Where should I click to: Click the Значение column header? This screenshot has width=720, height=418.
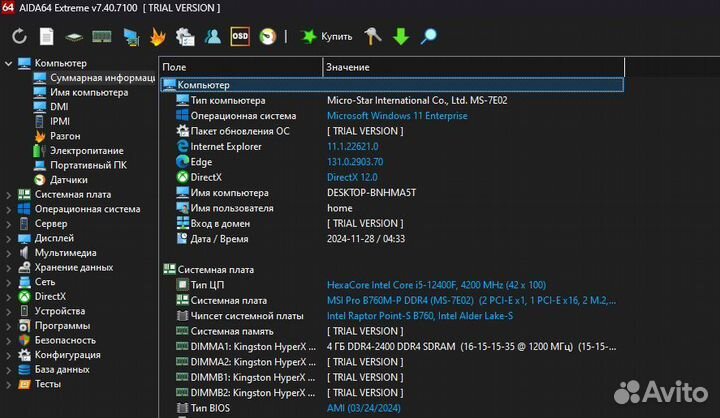473,67
